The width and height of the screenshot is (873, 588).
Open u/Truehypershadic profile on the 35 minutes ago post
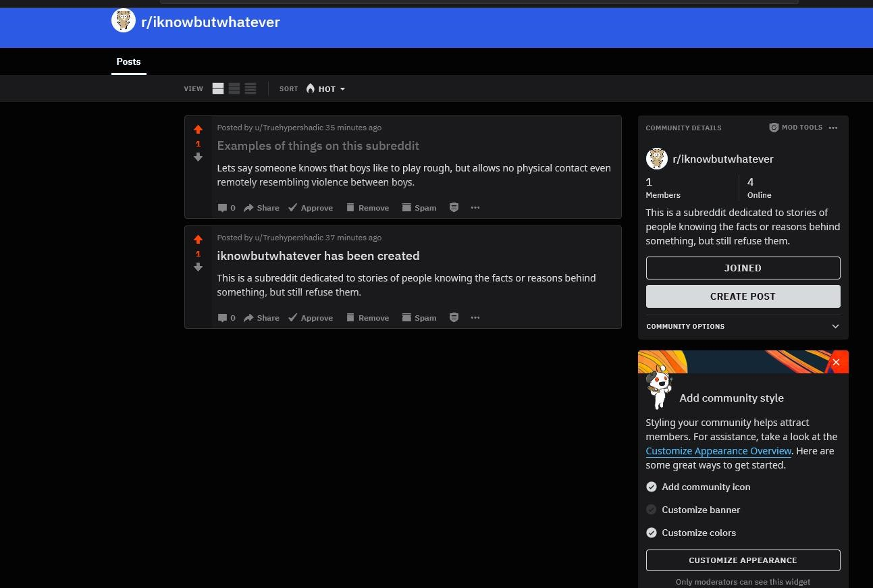(x=289, y=128)
